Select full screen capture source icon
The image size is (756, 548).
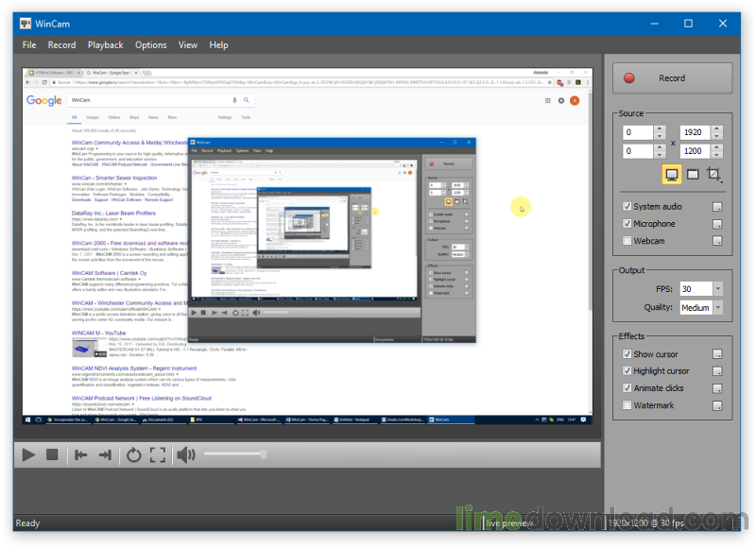(672, 175)
